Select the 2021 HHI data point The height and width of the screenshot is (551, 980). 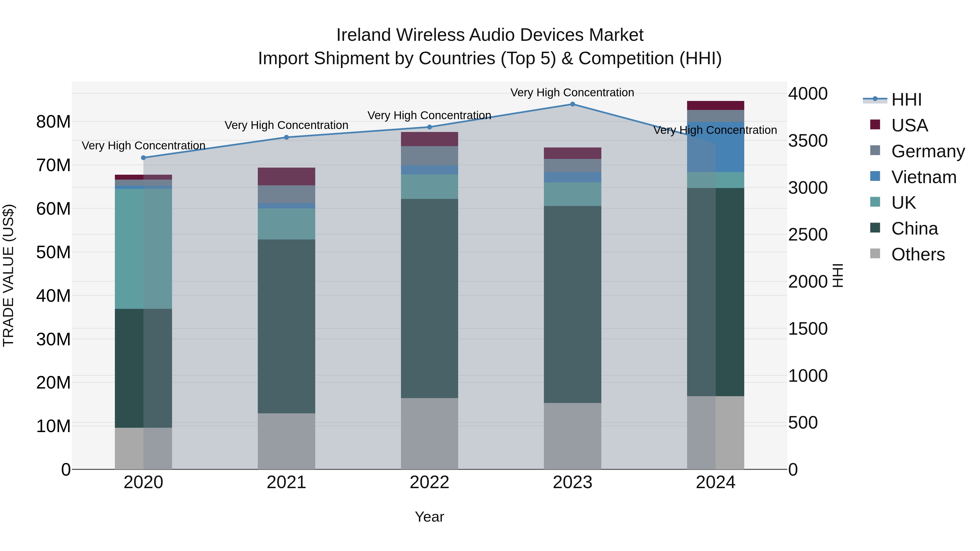point(286,137)
